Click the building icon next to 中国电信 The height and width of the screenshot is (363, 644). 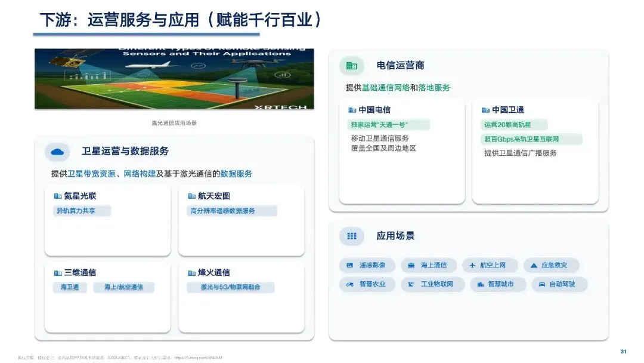point(352,110)
